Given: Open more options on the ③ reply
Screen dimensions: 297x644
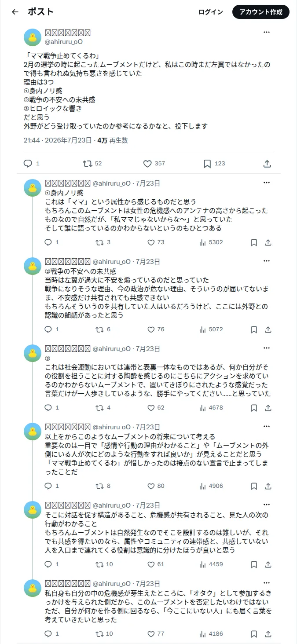Looking at the screenshot, I should (x=267, y=348).
